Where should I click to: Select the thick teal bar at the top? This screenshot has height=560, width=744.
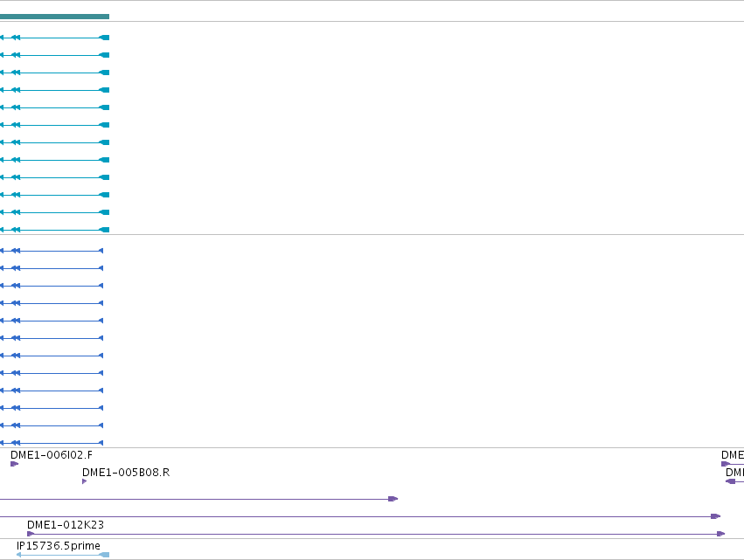click(54, 17)
